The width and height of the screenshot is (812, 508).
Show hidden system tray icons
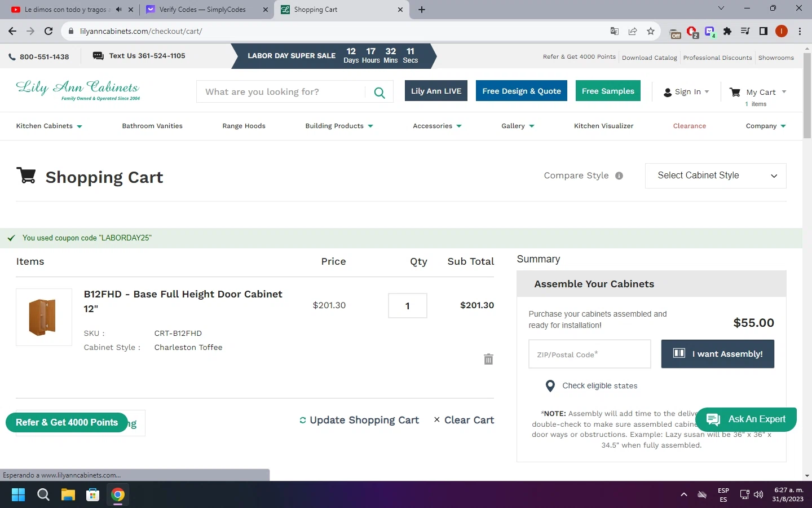[684, 495]
